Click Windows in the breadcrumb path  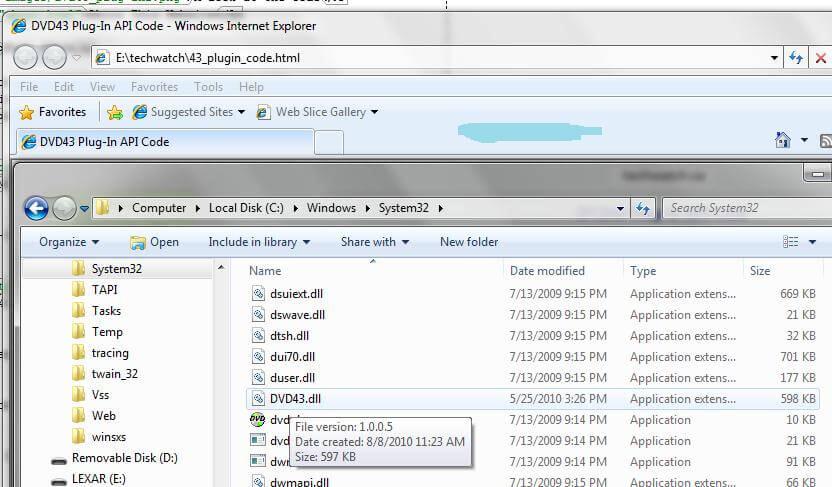point(331,208)
